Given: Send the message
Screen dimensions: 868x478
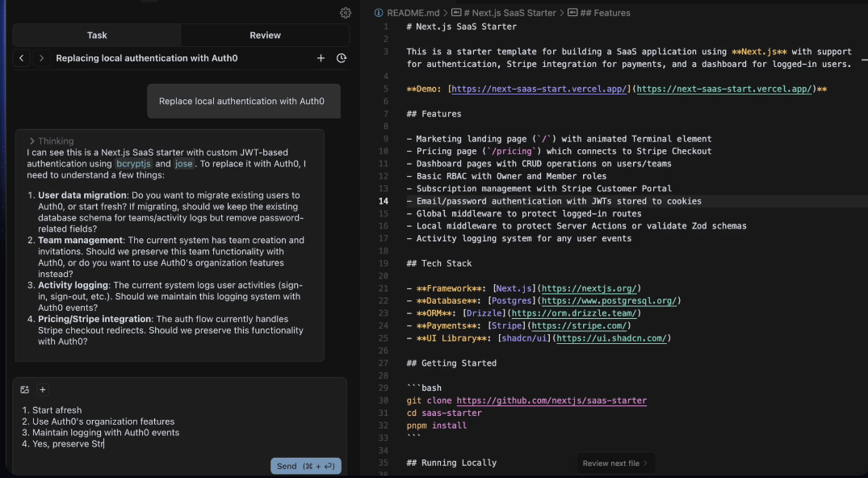Looking at the screenshot, I should (x=305, y=466).
